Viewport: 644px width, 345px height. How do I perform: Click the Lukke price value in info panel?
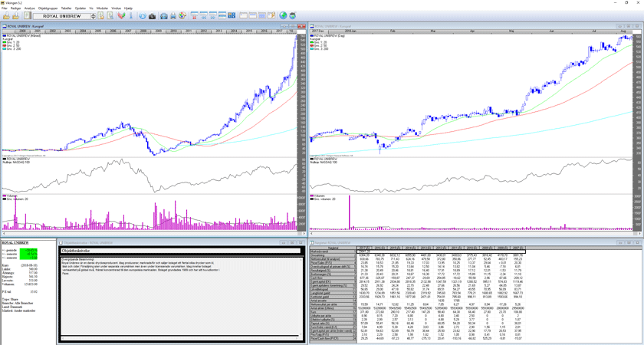32,270
